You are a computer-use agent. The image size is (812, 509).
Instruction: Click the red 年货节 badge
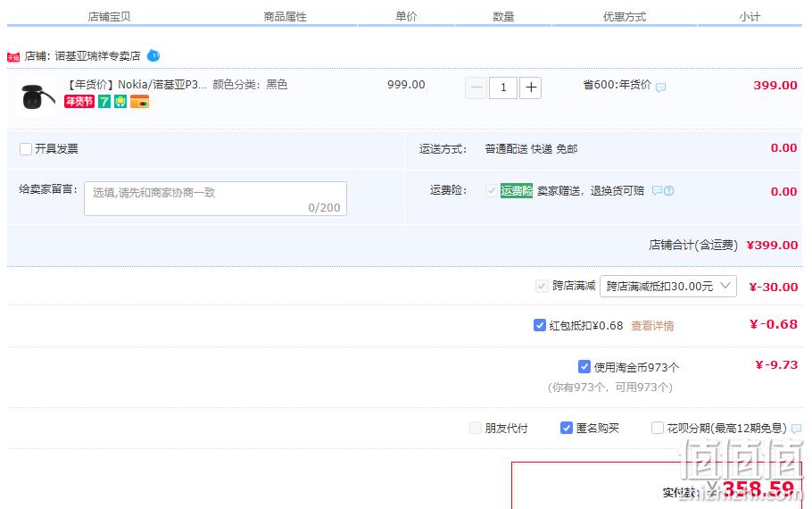point(79,102)
